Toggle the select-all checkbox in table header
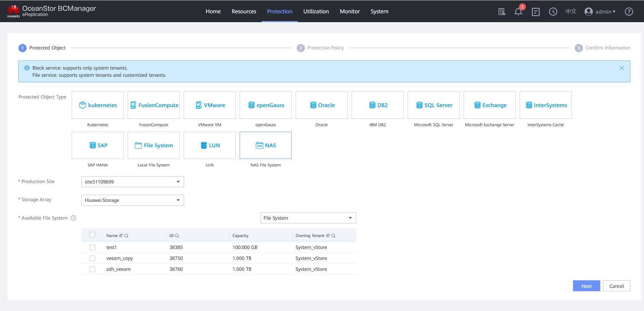 [93, 235]
